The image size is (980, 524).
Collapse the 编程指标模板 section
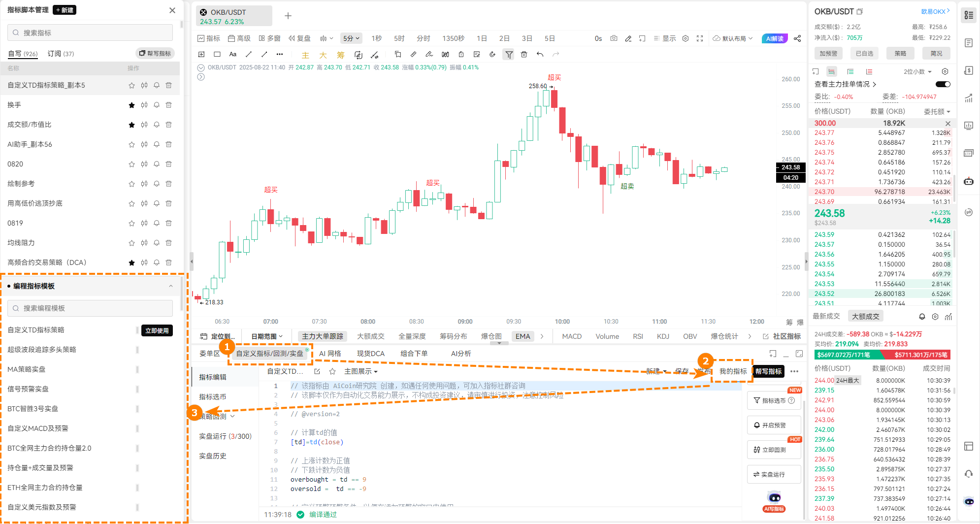point(171,286)
